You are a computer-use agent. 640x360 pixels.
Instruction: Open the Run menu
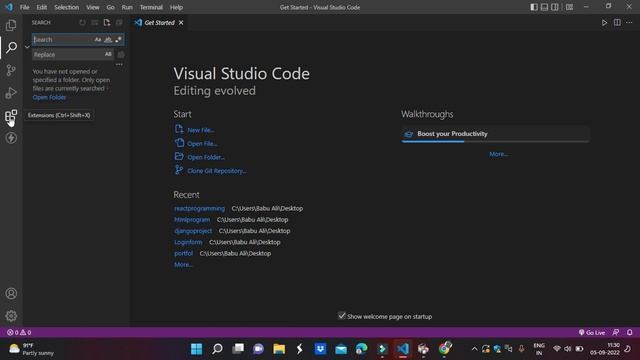point(127,7)
